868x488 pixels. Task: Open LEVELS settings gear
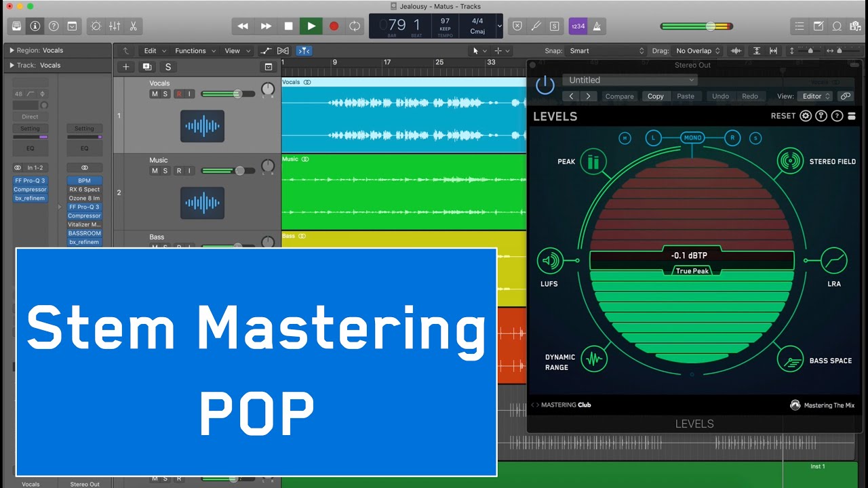(806, 116)
